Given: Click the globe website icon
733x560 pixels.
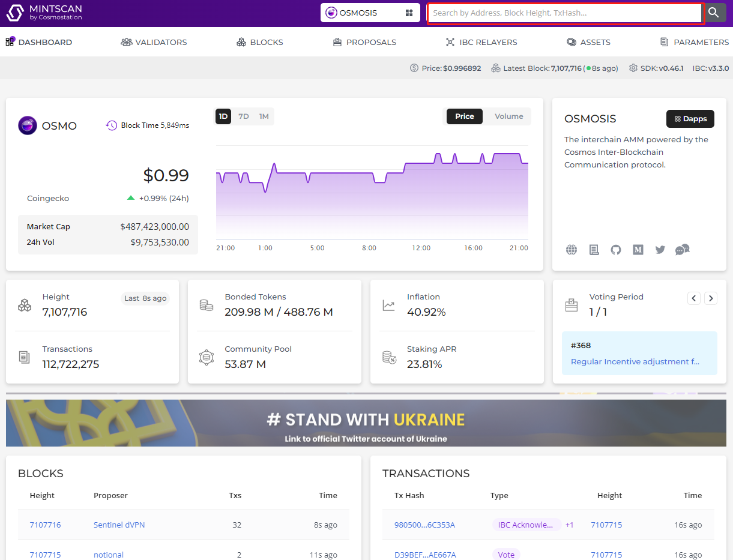Looking at the screenshot, I should [572, 250].
